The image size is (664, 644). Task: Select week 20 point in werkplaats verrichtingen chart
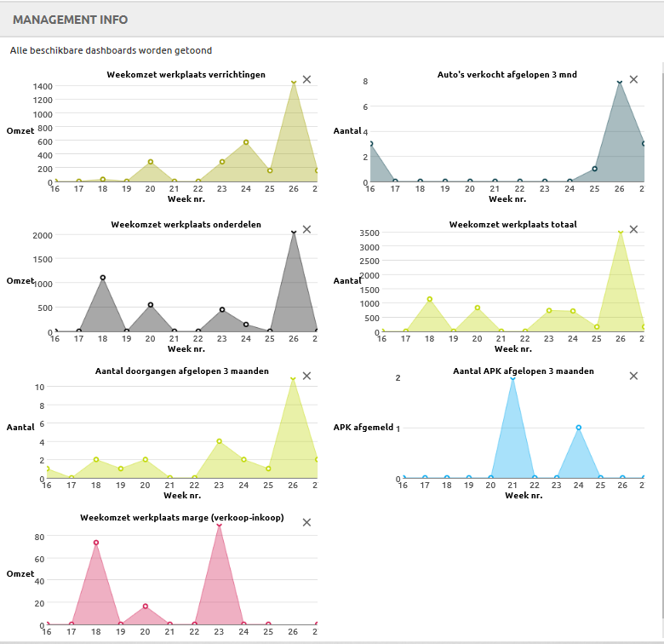(x=150, y=162)
